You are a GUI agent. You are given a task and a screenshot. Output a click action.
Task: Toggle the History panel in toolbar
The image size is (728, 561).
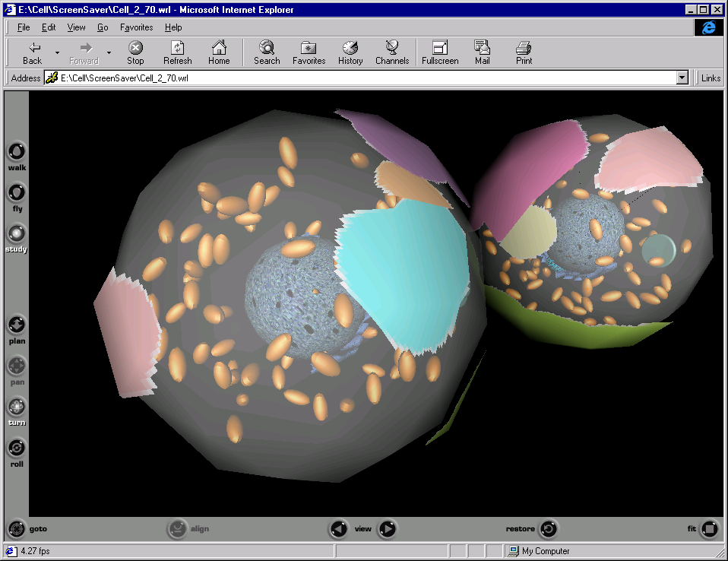pos(350,52)
